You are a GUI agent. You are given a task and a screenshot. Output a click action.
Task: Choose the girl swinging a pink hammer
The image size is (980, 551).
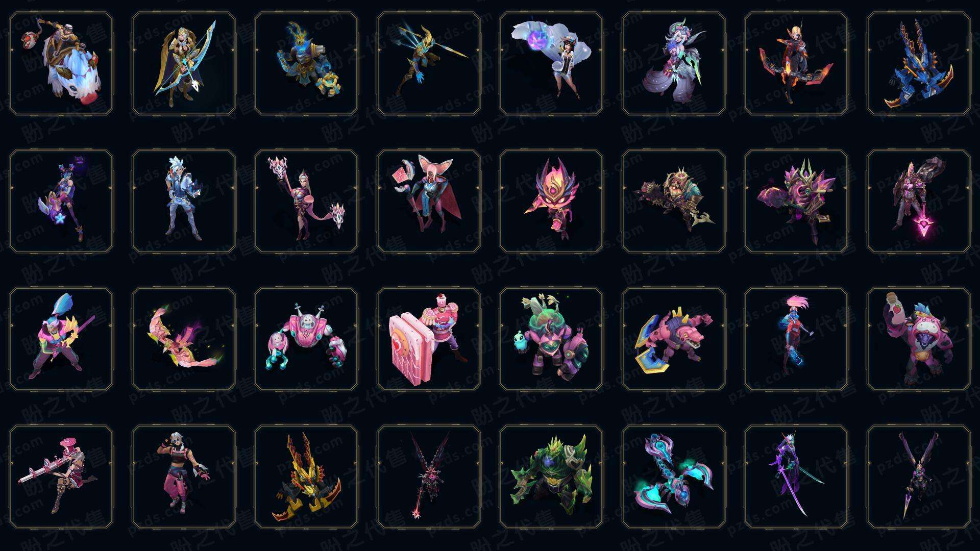point(61,477)
